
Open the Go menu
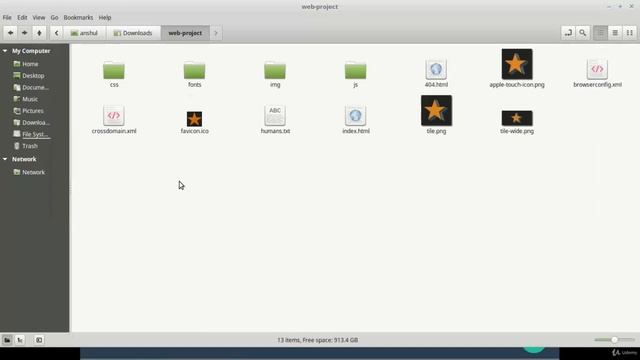[x=54, y=18]
